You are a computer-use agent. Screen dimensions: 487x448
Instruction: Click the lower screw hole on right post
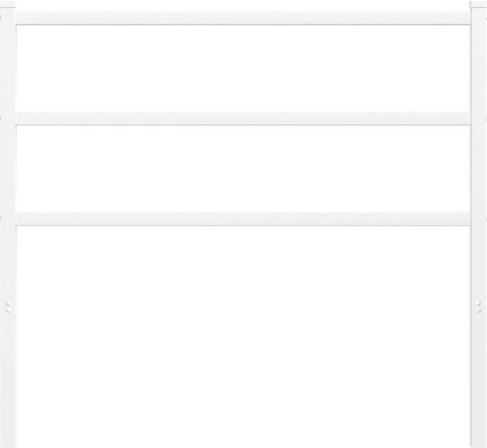pos(478,310)
